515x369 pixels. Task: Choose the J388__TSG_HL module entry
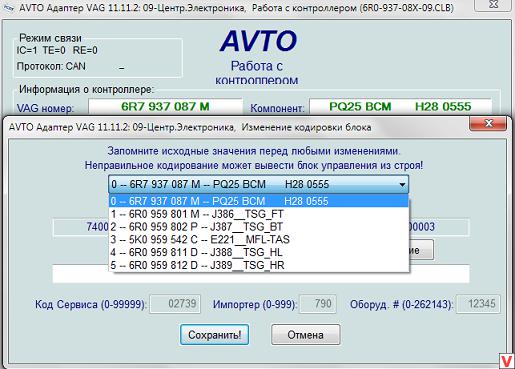click(x=259, y=252)
